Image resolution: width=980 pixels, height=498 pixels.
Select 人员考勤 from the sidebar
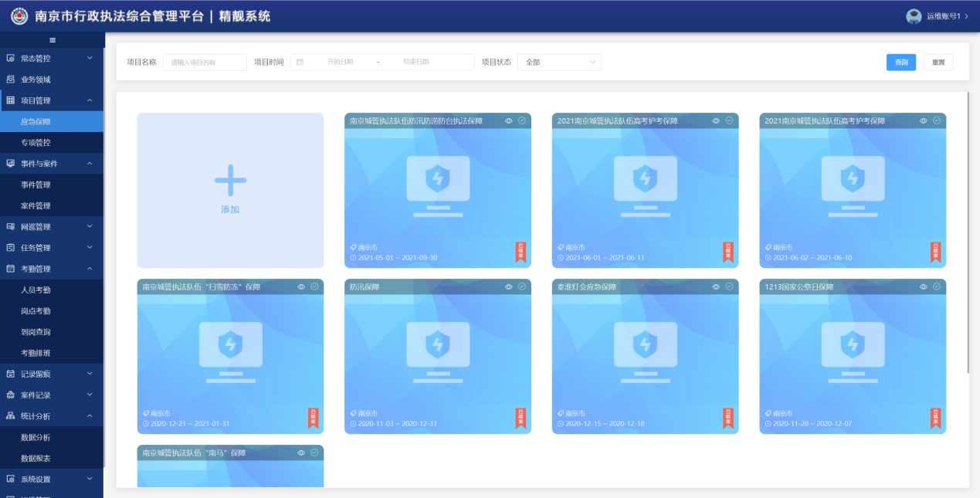tap(36, 290)
